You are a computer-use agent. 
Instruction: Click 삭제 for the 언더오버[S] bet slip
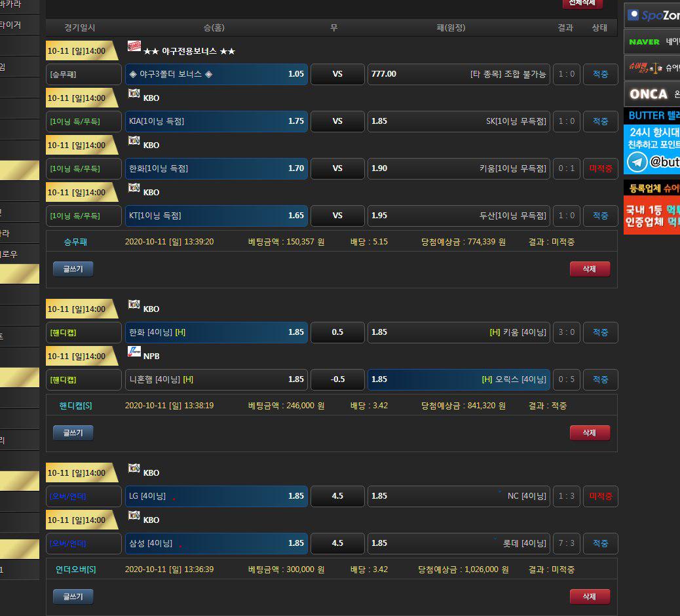click(x=590, y=596)
